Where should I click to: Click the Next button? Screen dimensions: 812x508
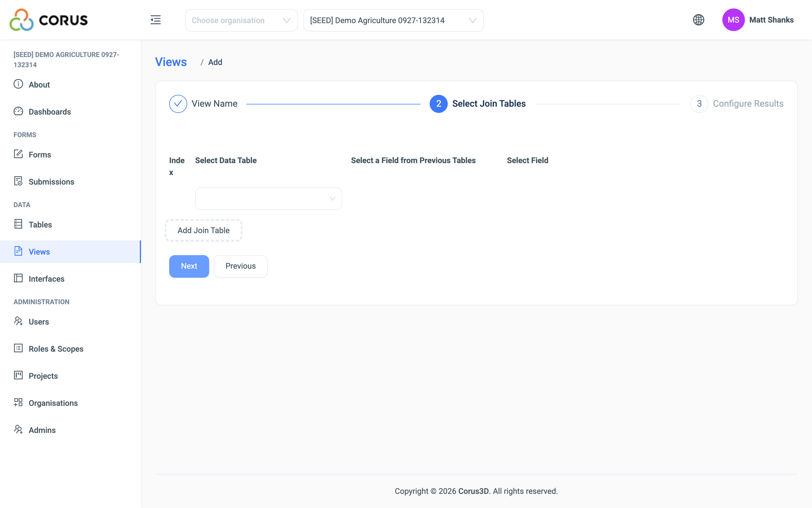[189, 266]
